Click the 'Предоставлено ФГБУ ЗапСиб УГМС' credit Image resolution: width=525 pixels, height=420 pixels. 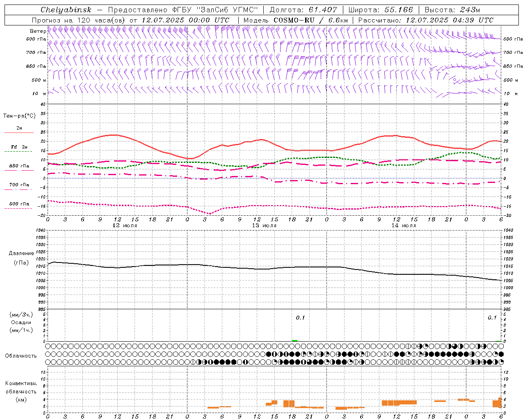[183, 10]
